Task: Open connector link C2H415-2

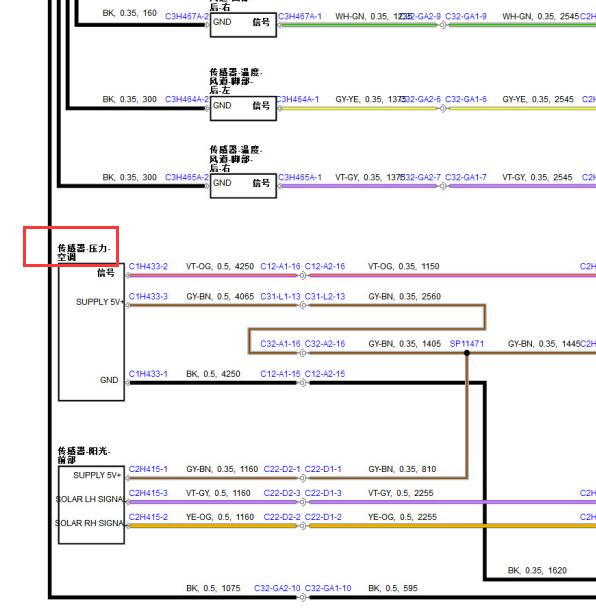Action: (148, 517)
